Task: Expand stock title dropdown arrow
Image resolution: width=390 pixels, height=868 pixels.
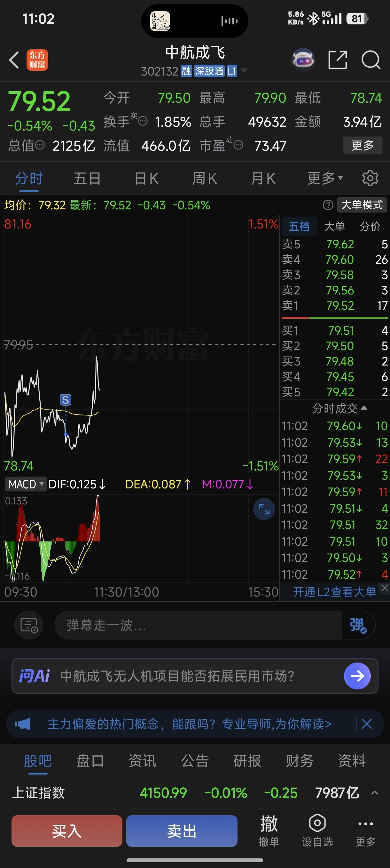Action: 244,71
